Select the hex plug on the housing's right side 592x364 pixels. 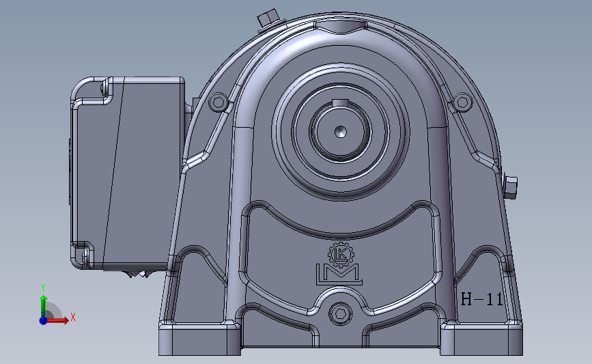(x=510, y=187)
